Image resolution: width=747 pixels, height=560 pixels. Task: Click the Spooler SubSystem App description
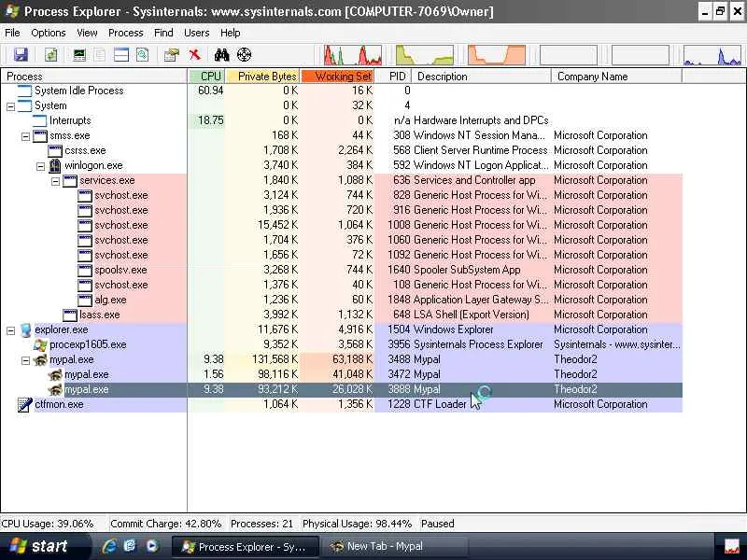(x=467, y=270)
